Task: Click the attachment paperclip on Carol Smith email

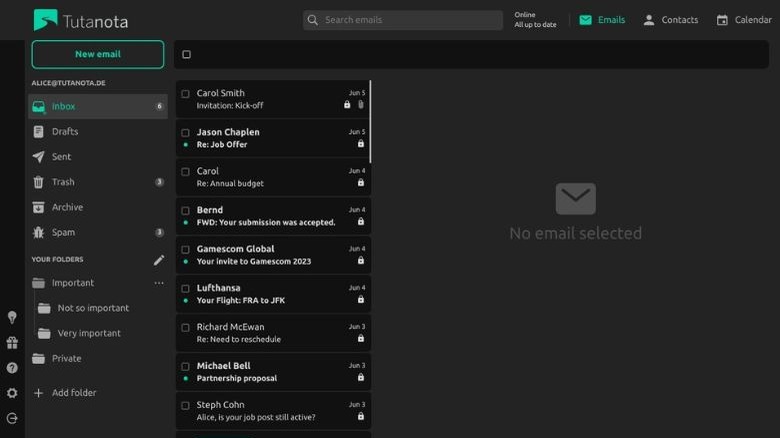Action: 360,105
